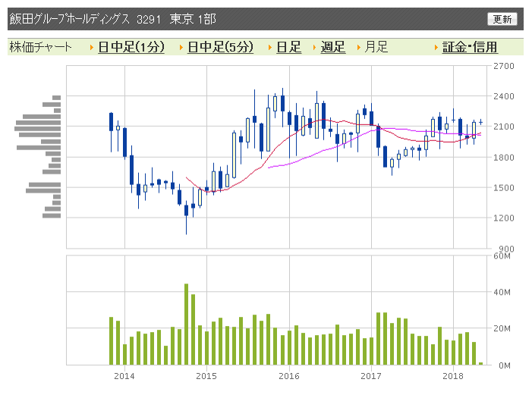Open the 証金・信用 margin chart link

pos(470,47)
